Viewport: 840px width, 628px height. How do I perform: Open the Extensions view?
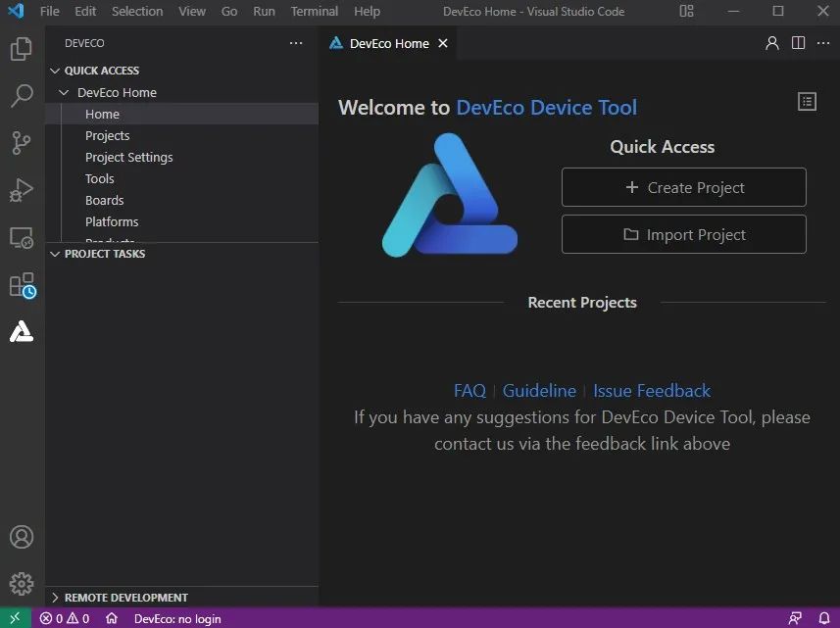pos(23,285)
